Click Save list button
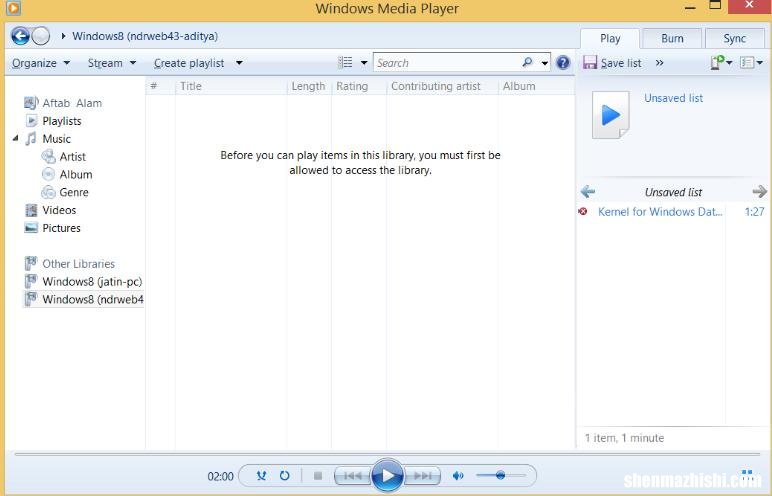Viewport: 772px width, 496px height. pos(612,63)
